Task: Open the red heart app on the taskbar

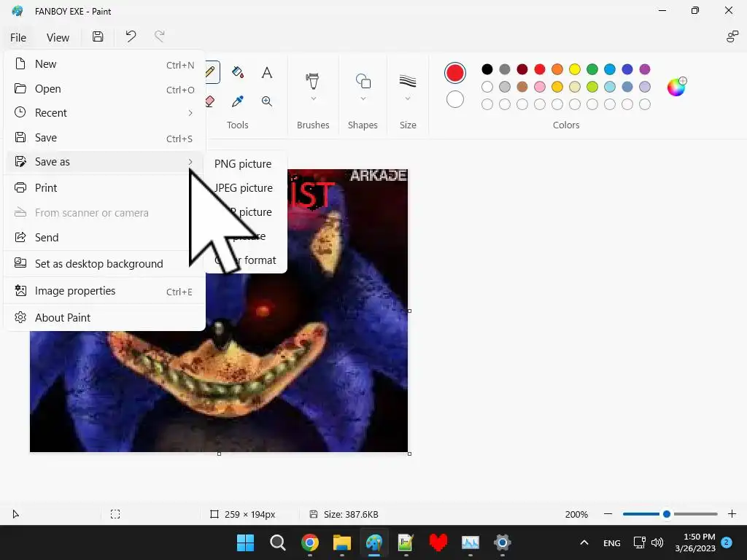Action: click(x=438, y=542)
